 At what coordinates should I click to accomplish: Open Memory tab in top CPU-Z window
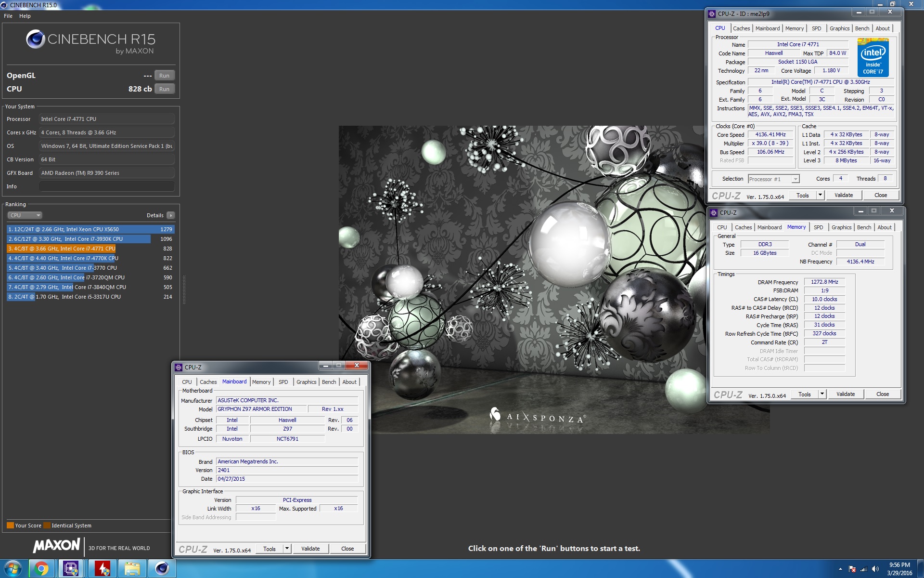coord(795,28)
